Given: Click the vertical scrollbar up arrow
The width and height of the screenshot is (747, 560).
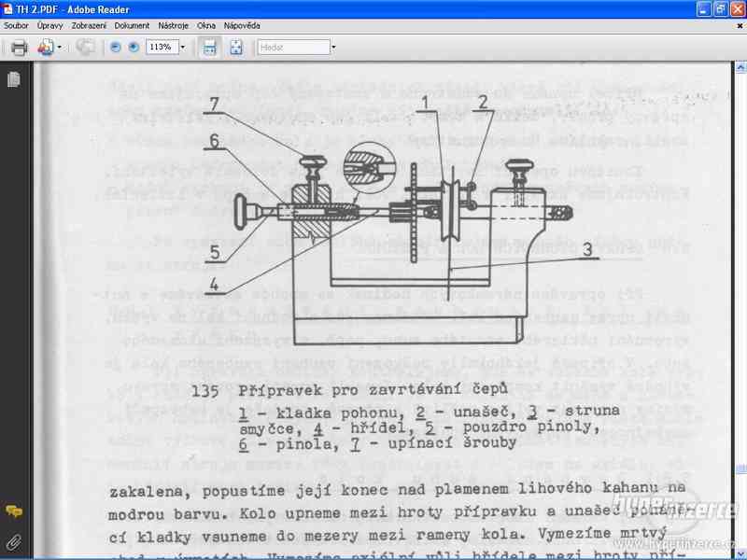Looking at the screenshot, I should pyautogui.click(x=740, y=67).
